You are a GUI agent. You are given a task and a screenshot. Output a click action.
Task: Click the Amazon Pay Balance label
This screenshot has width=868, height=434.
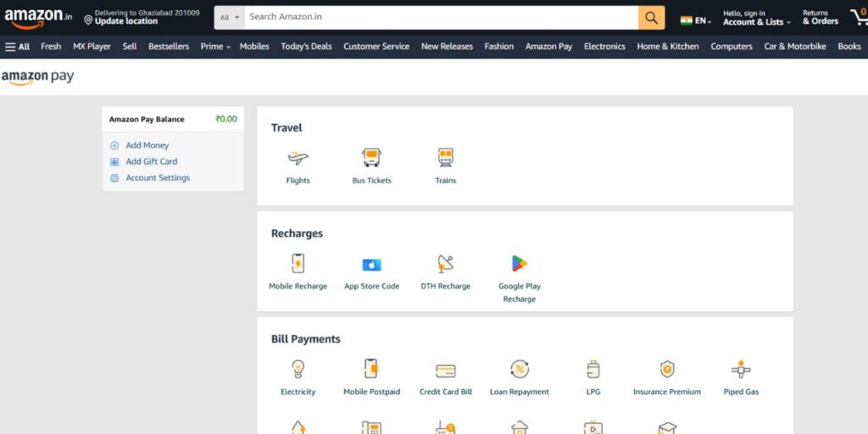point(147,119)
